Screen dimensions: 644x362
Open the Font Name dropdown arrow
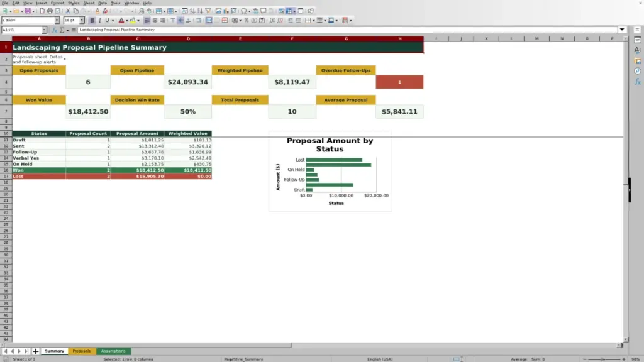coord(57,20)
